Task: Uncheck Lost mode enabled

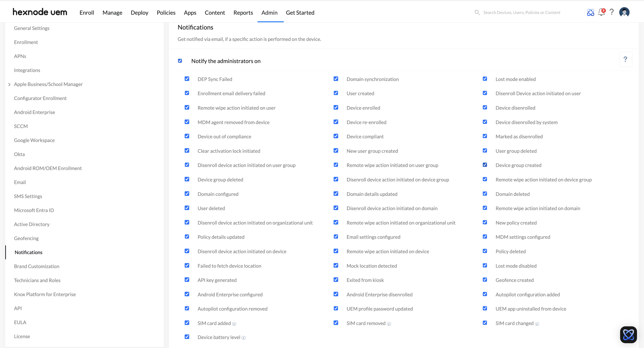Action: [485, 79]
